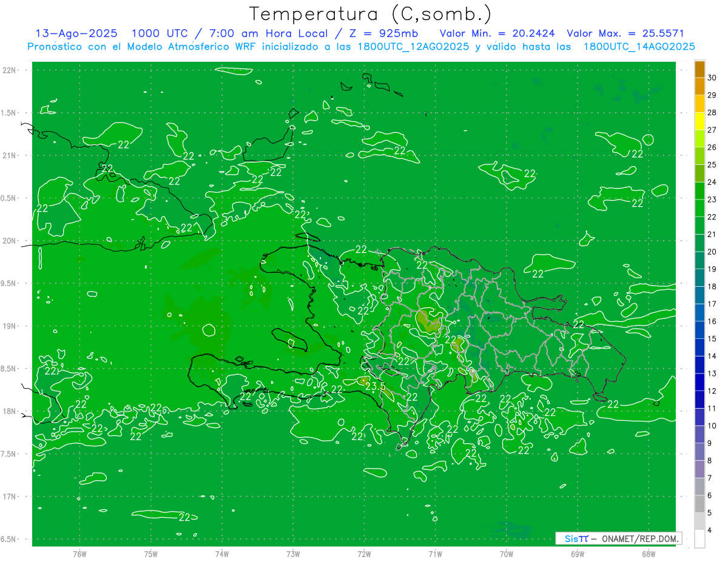
Task: Click the "71W" longitude axis label
Action: click(x=435, y=554)
